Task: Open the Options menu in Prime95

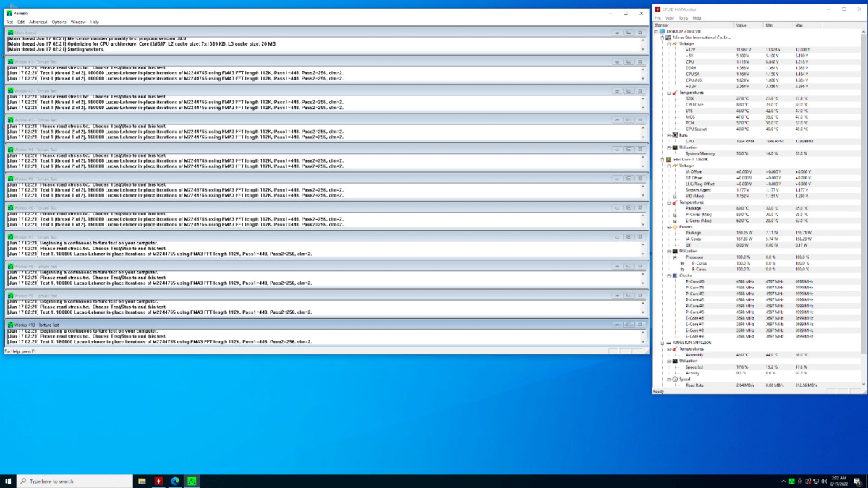Action: coord(59,22)
